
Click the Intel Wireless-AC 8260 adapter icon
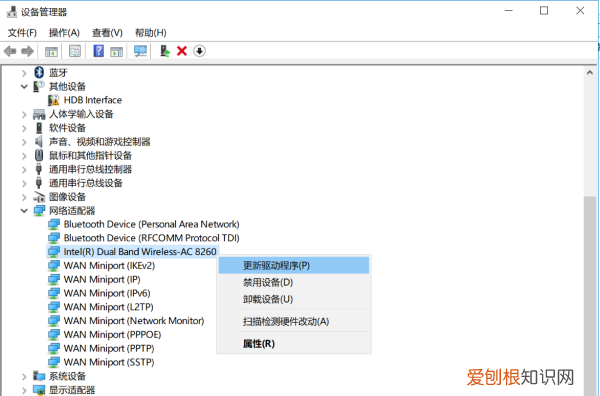pos(54,252)
